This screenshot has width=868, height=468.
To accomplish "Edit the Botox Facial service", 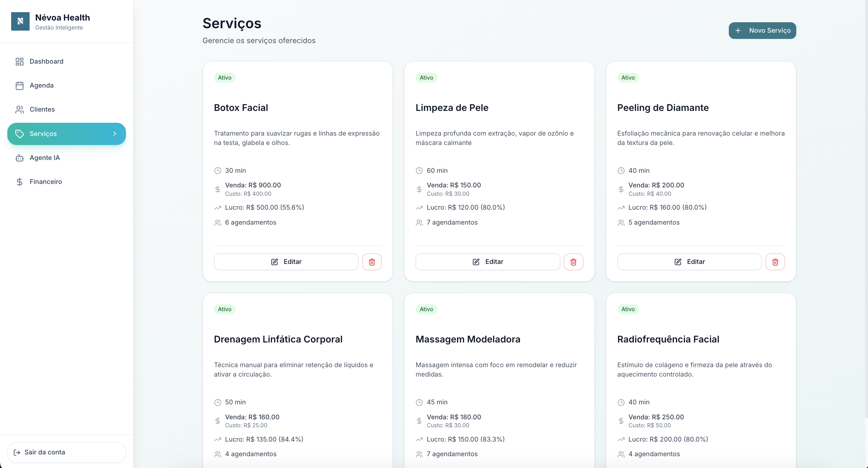I will click(x=286, y=262).
